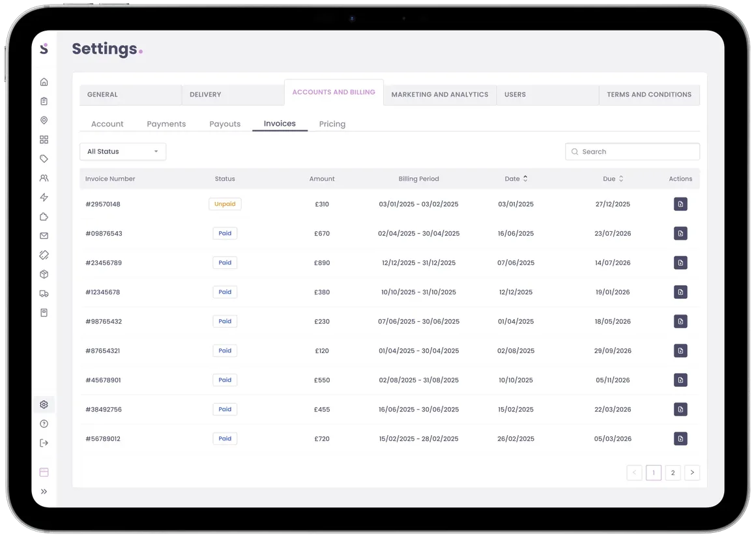Download invoice #45678901 document
Image resolution: width=756 pixels, height=538 pixels.
click(x=680, y=380)
